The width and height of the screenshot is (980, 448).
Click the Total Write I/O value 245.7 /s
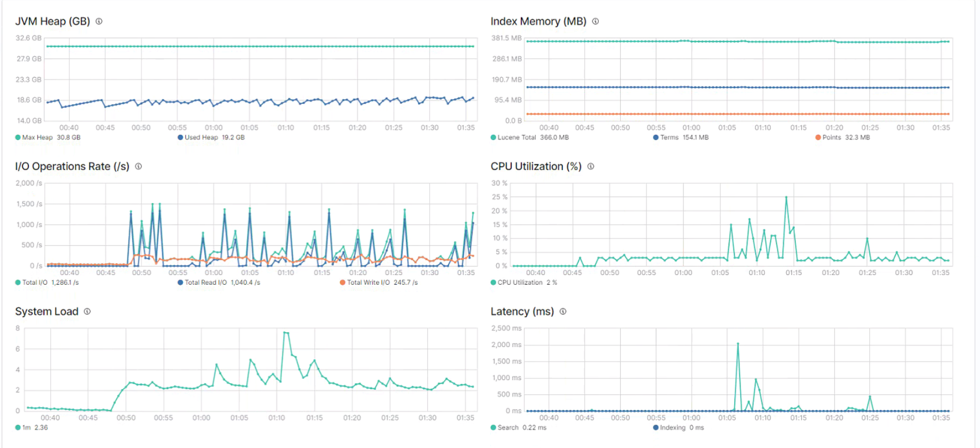tap(405, 283)
